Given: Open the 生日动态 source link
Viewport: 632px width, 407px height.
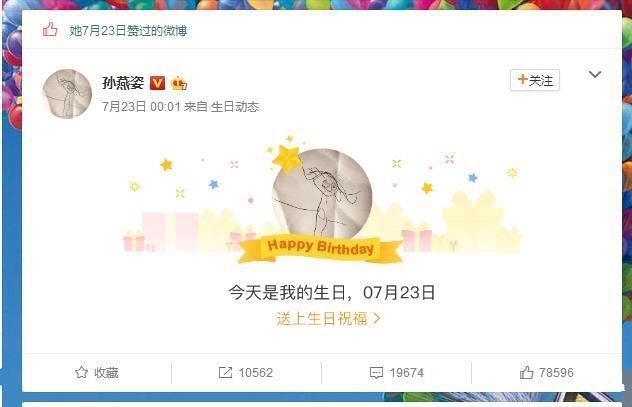Looking at the screenshot, I should [x=235, y=107].
